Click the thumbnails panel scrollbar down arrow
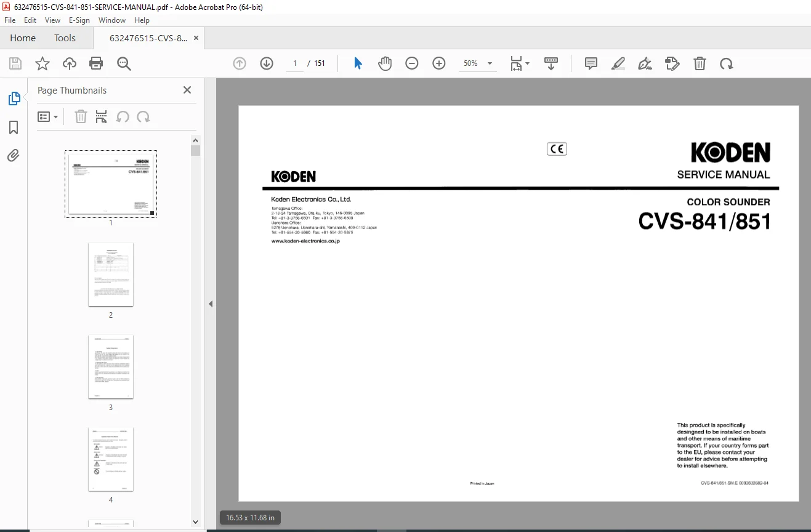 click(195, 522)
